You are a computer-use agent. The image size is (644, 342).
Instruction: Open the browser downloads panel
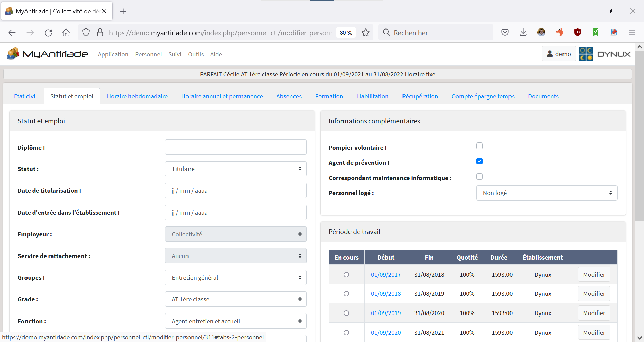coord(523,32)
